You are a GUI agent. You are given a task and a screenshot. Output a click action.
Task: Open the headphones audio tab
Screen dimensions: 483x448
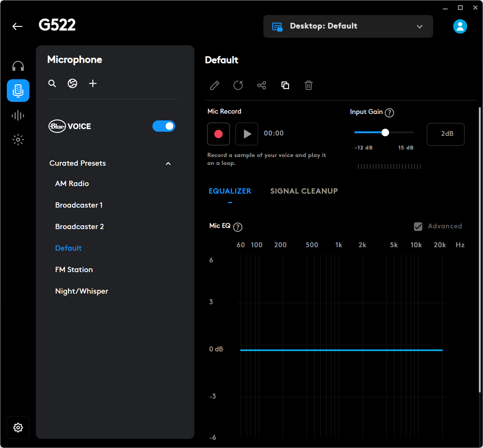pos(18,66)
